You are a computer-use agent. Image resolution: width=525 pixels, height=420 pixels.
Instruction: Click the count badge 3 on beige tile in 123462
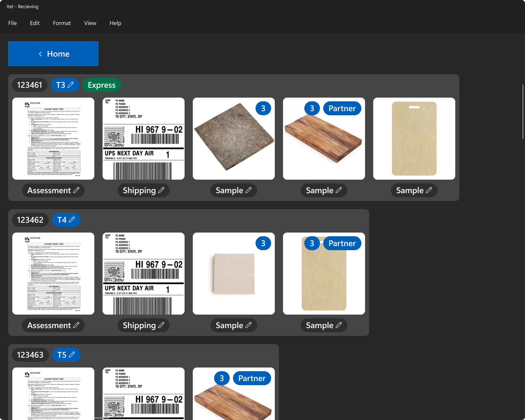coord(263,243)
